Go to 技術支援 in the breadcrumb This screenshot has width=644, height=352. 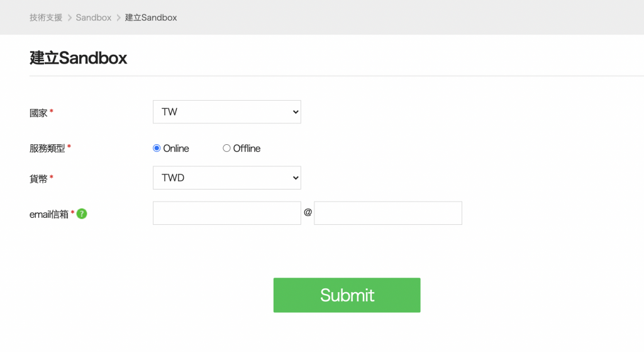[46, 18]
